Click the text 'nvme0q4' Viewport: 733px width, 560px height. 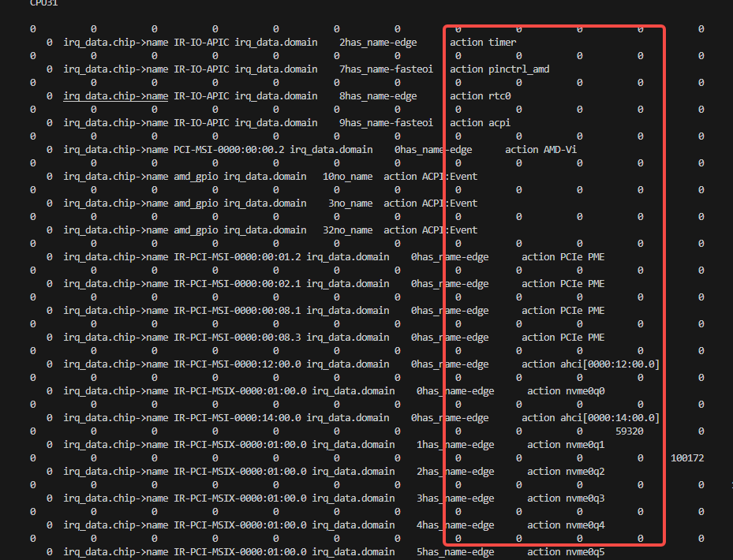[x=585, y=525]
